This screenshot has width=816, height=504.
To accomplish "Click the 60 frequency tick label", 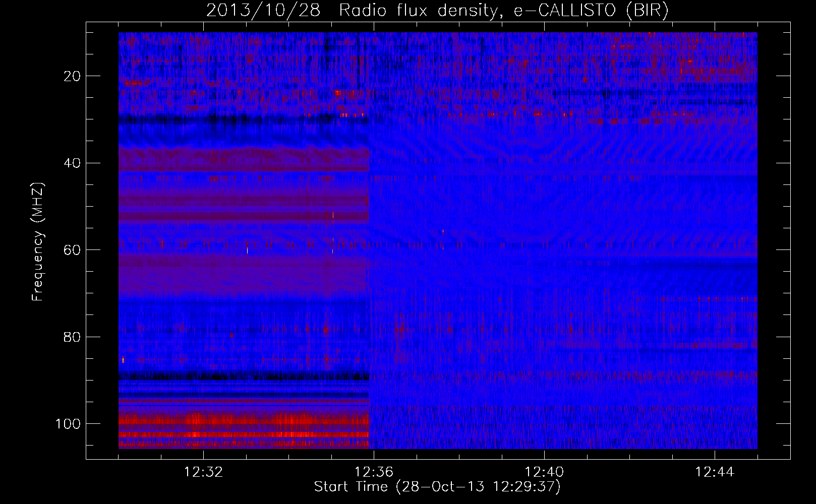I will pos(73,250).
